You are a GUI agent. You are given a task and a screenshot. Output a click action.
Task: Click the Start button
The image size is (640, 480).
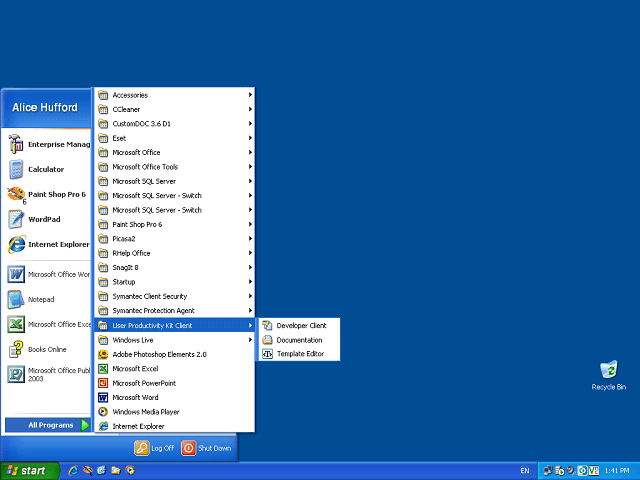point(30,471)
